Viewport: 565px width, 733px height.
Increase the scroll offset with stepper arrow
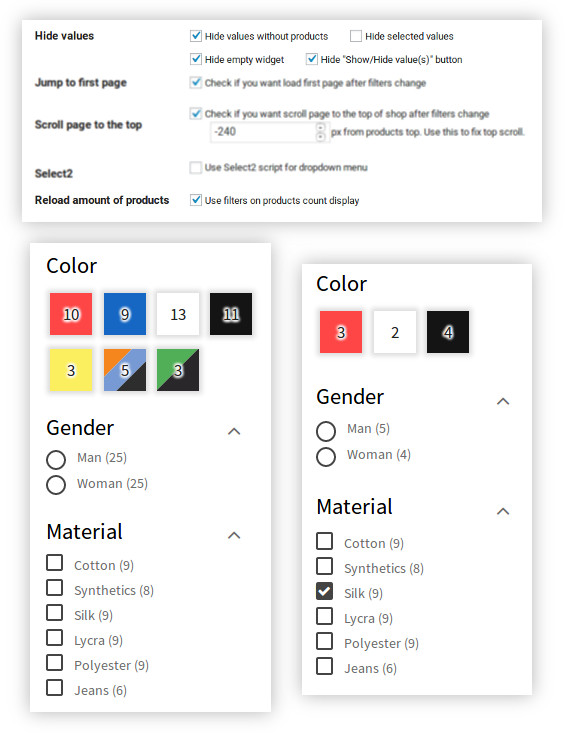tap(321, 127)
